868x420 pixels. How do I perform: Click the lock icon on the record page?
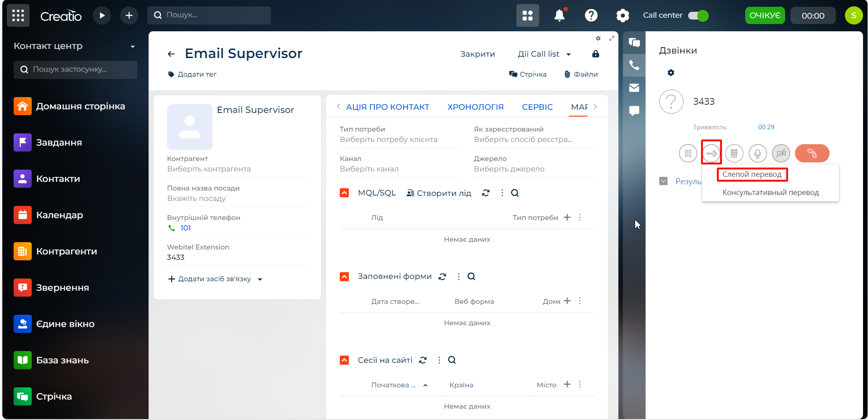[596, 54]
